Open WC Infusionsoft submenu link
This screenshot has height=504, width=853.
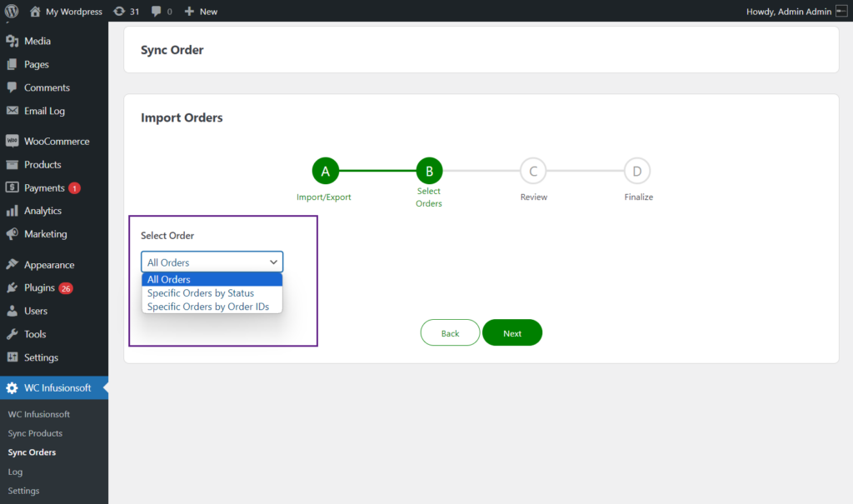click(x=38, y=414)
